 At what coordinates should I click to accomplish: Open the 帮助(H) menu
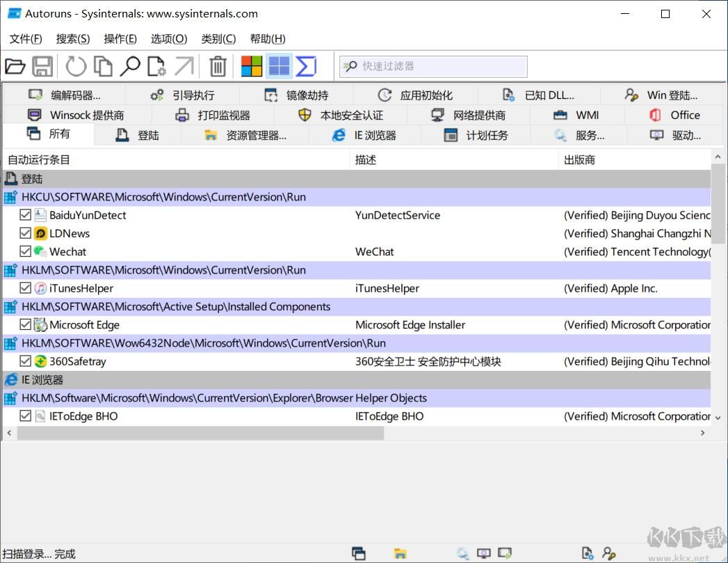268,39
